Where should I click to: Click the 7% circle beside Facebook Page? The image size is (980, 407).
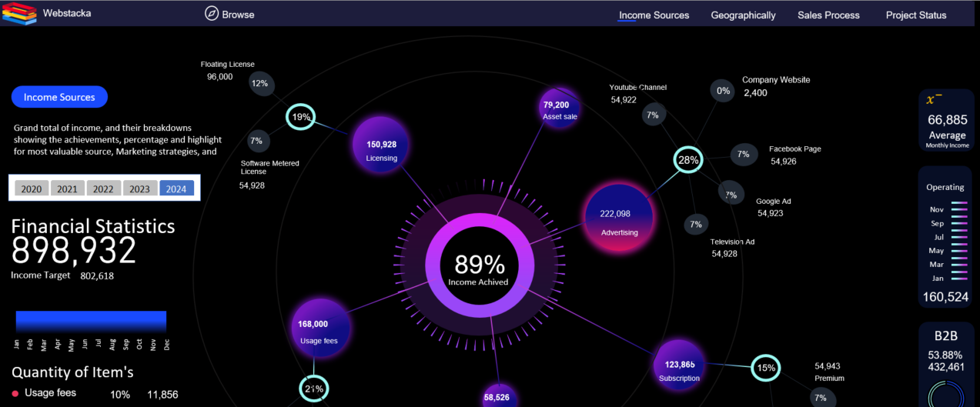click(743, 155)
